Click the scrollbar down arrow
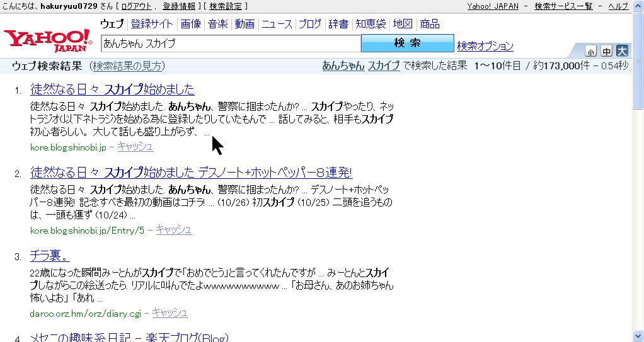Image resolution: width=644 pixels, height=342 pixels. 638,335
